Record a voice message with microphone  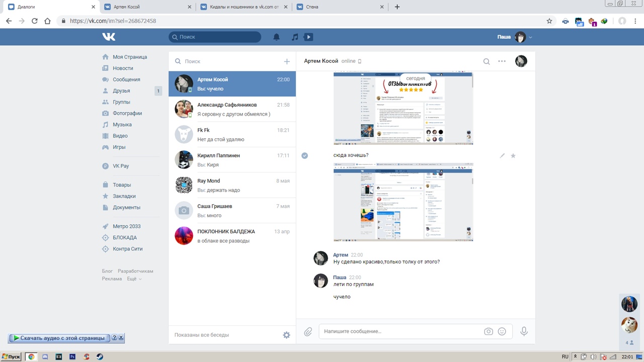pos(524,332)
